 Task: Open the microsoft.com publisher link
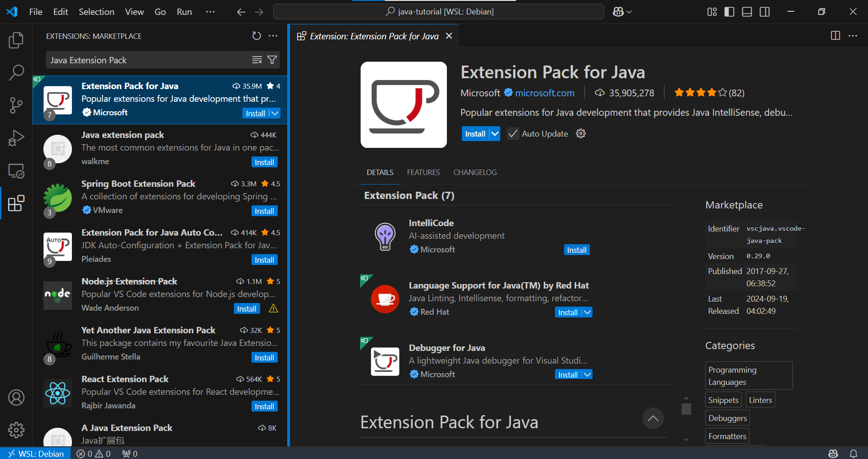point(545,93)
